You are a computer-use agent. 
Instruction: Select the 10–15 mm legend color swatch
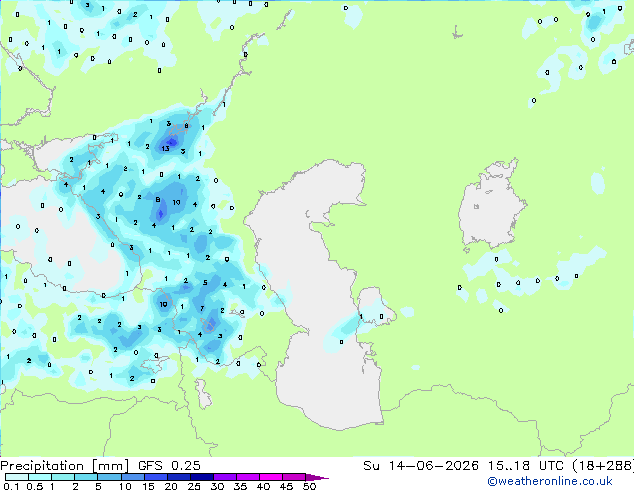coord(132,477)
